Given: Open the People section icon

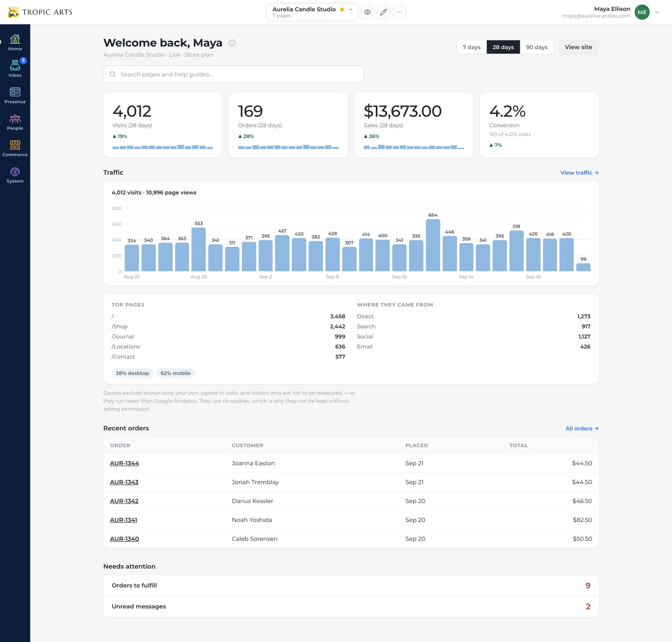Looking at the screenshot, I should coord(15,122).
